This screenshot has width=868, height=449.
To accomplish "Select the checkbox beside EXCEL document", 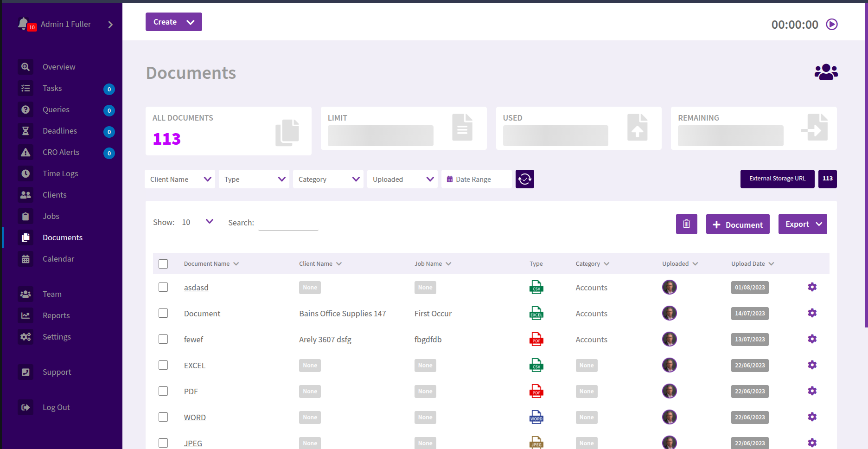I will [163, 365].
